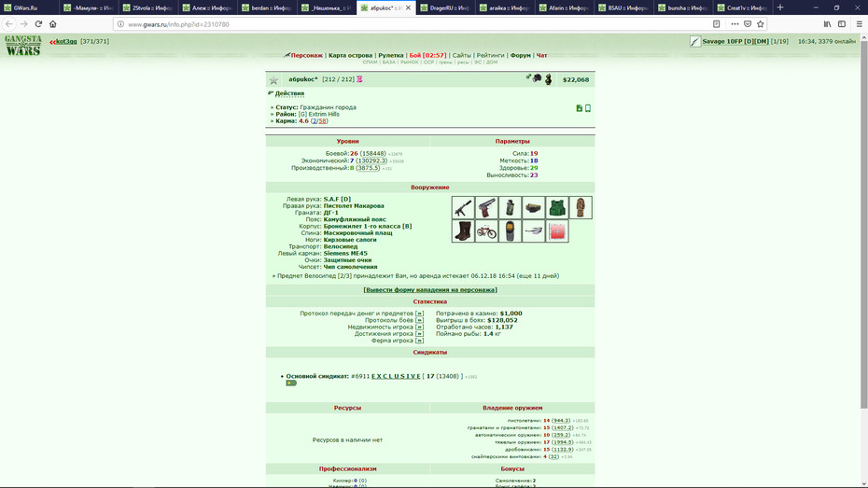Image resolution: width=868 pixels, height=488 pixels.
Task: Save to Pocket icon in address bar
Action: point(748,23)
